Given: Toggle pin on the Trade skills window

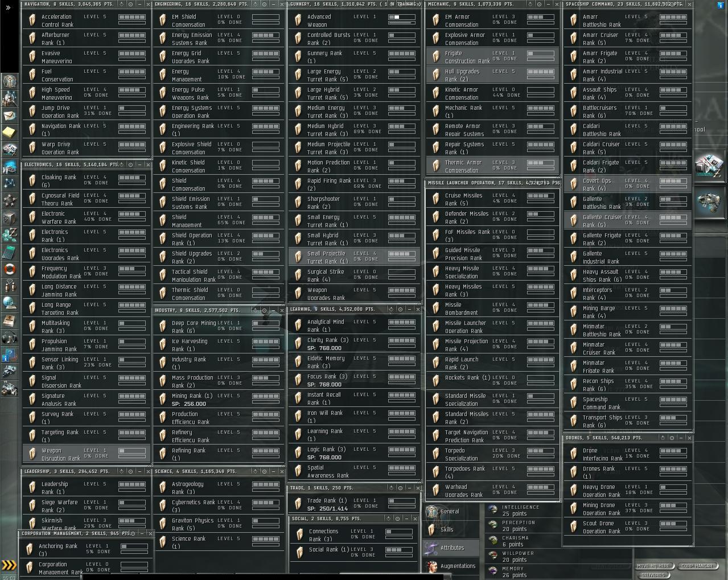Looking at the screenshot, I should [x=391, y=488].
